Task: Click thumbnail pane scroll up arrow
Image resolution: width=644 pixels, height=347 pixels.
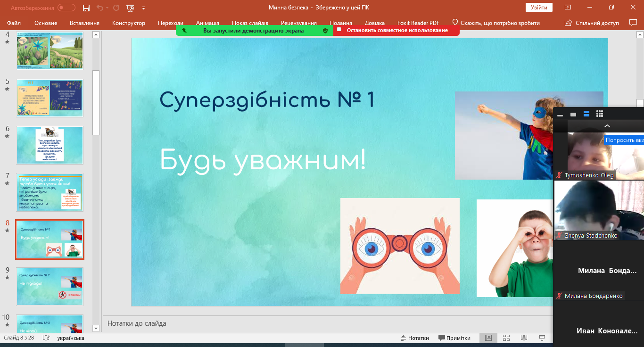Action: pos(96,34)
